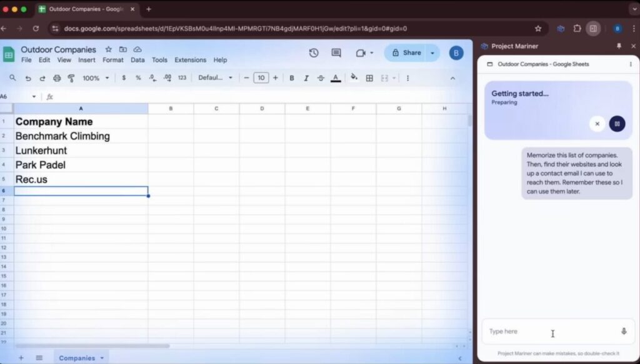Check the cloud save status icon
Image resolution: width=640 pixels, height=364 pixels.
(137, 49)
